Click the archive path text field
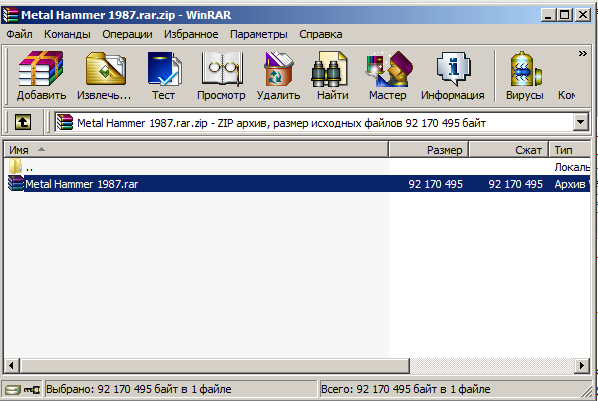Image resolution: width=598 pixels, height=401 pixels. tap(315, 122)
